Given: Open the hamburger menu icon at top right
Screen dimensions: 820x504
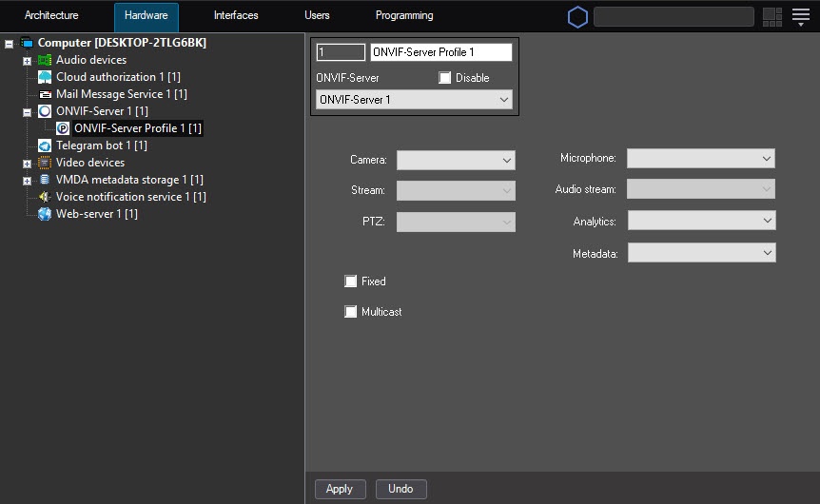Looking at the screenshot, I should [x=800, y=16].
